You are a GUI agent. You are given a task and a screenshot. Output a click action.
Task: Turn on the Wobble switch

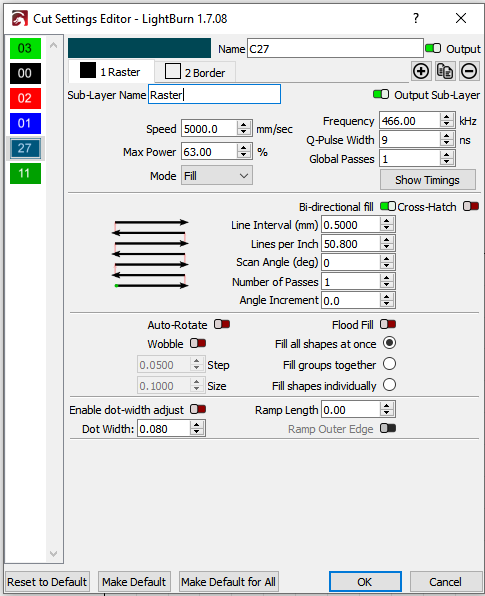tap(198, 343)
